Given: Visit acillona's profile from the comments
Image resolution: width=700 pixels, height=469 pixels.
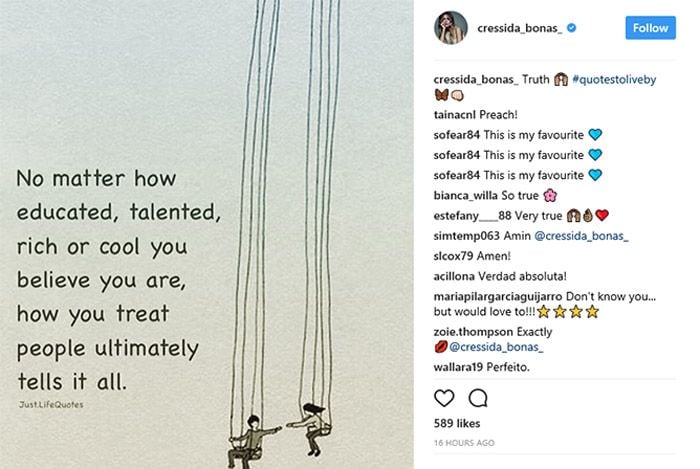Looking at the screenshot, I should point(454,276).
